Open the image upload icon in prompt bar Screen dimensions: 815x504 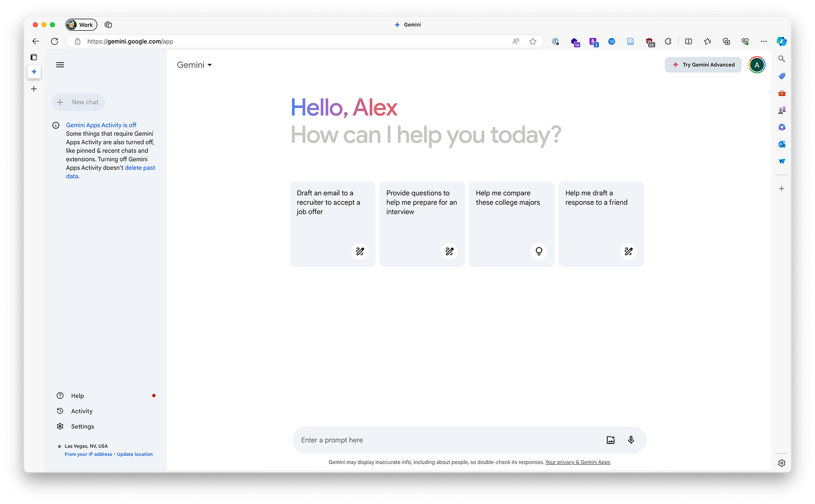[x=610, y=440]
